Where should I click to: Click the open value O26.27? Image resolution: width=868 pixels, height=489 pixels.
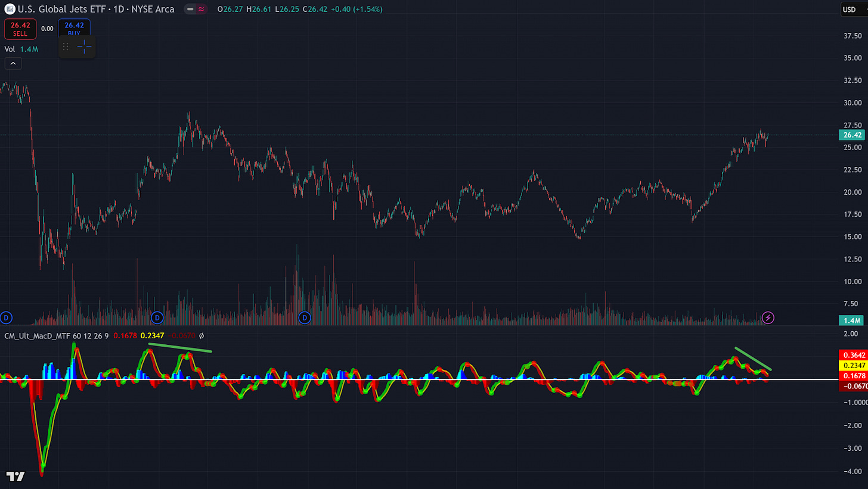(x=230, y=9)
